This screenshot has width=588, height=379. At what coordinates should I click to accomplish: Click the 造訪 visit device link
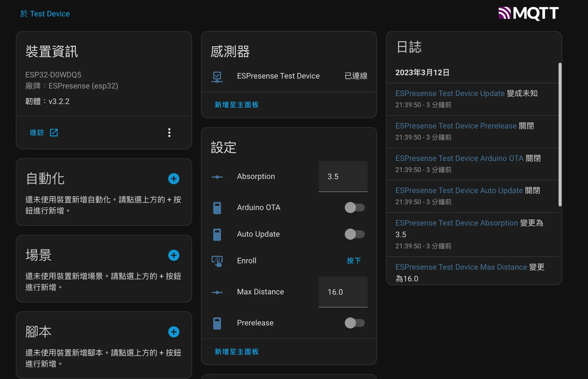click(x=37, y=133)
